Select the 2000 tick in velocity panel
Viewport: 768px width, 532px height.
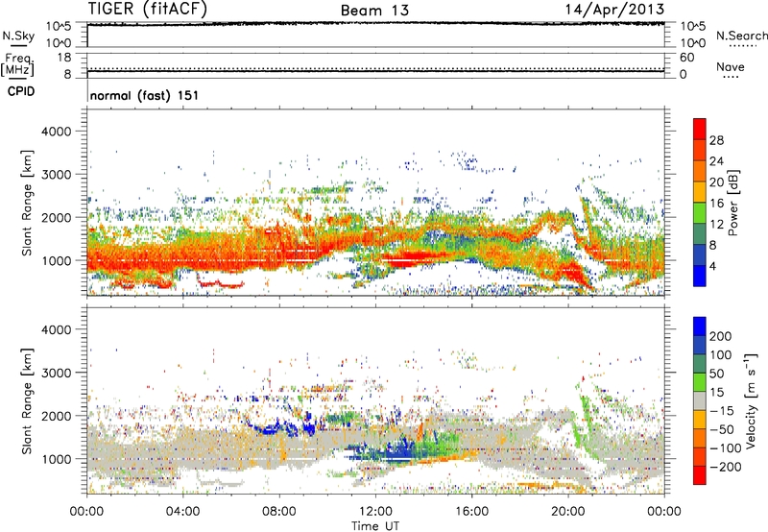point(57,416)
